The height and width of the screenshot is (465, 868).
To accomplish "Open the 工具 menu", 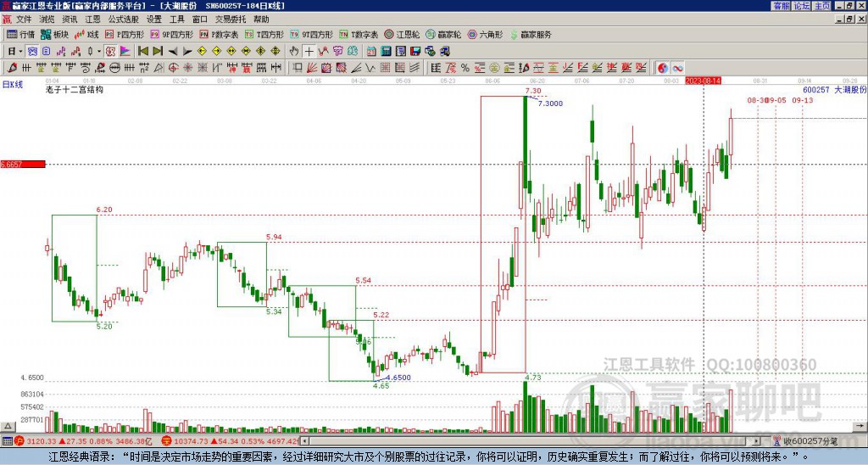I will click(177, 20).
